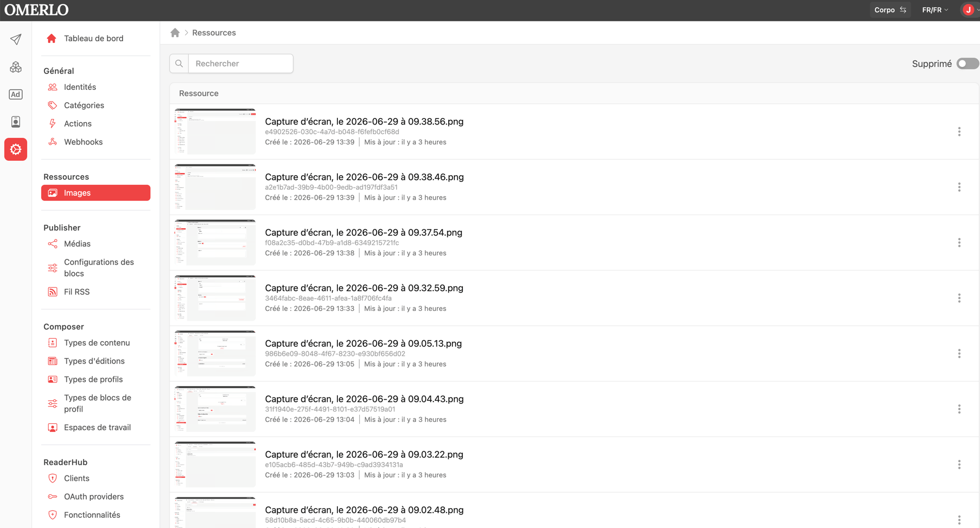The image size is (980, 528).
Task: Click the OMERLO logo
Action: [36, 10]
